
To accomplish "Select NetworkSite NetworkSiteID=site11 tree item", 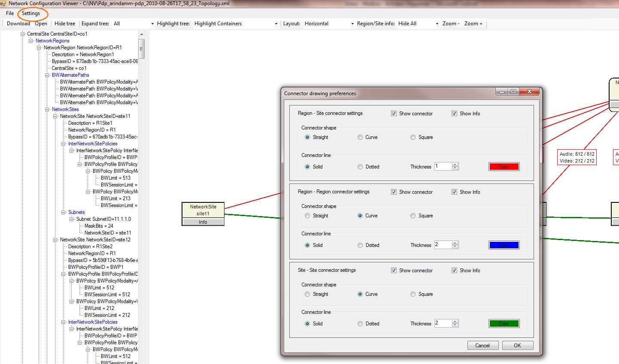I will pos(95,116).
